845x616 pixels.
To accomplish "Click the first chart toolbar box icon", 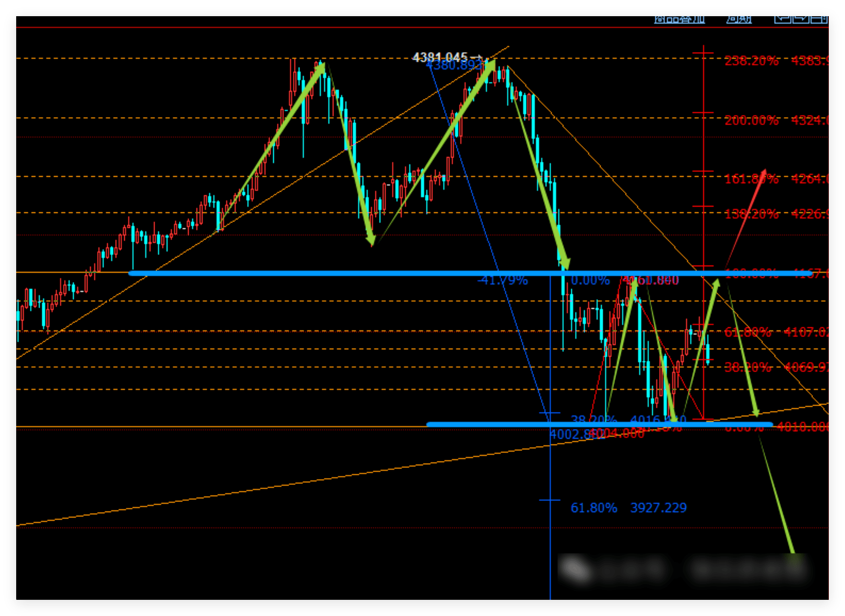I will click(782, 19).
